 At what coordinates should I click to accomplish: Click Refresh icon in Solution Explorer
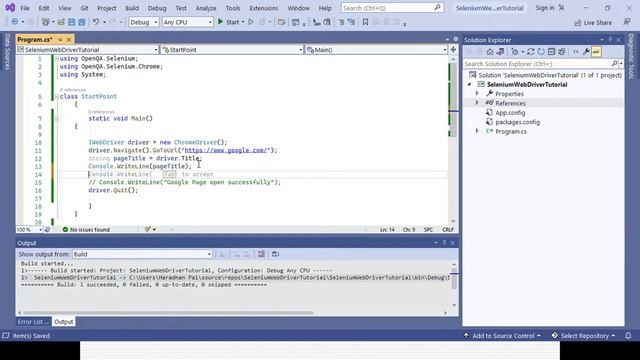coord(541,52)
